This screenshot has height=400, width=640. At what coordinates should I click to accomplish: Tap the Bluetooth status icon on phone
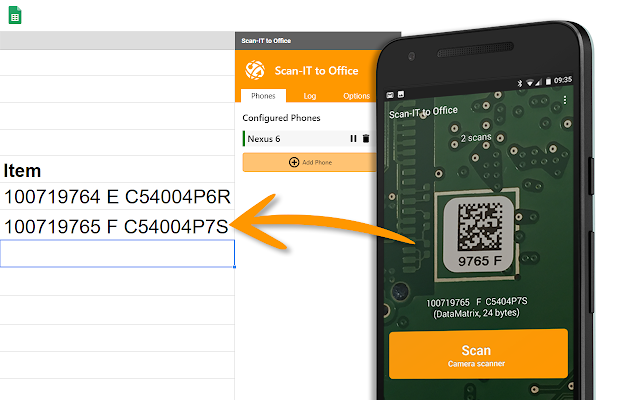coord(520,84)
